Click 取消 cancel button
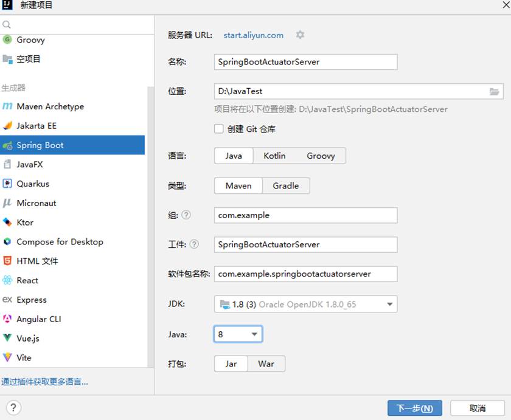Viewport: 511px width, 420px height. (x=478, y=408)
